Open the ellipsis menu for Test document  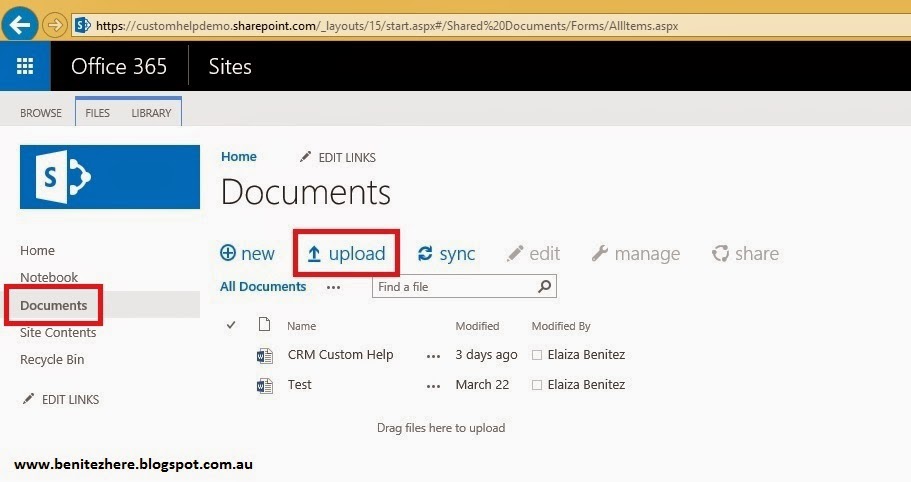[x=433, y=386]
